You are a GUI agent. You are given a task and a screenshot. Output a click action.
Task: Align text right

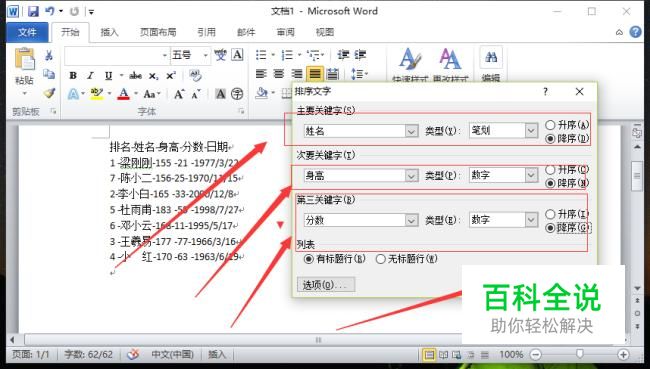[x=297, y=74]
